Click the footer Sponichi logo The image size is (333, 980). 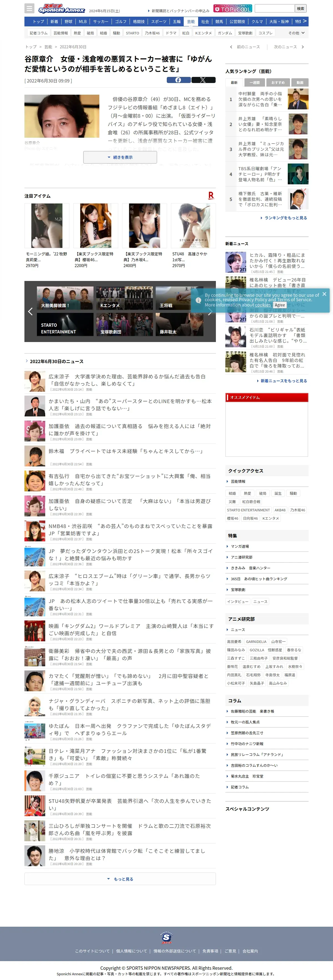point(167,938)
